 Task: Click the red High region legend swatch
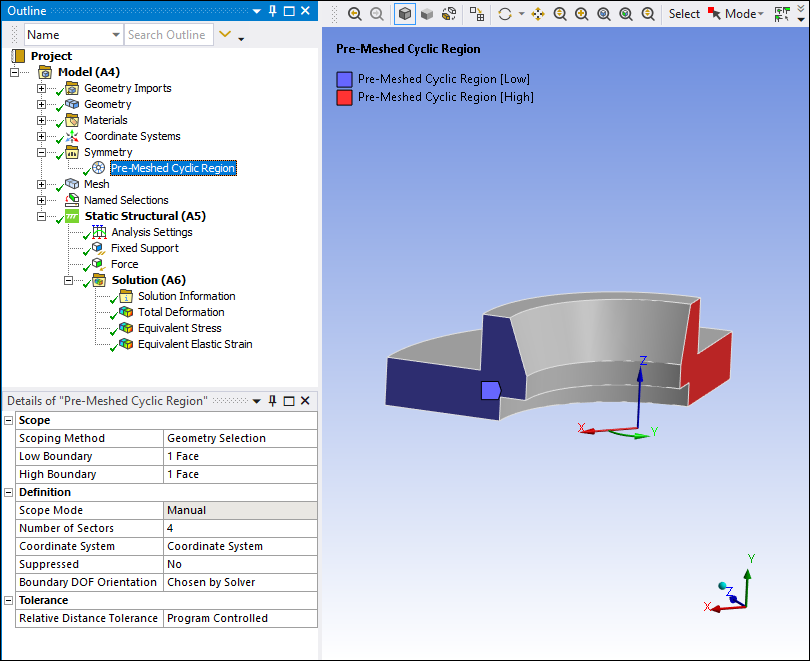coord(345,97)
